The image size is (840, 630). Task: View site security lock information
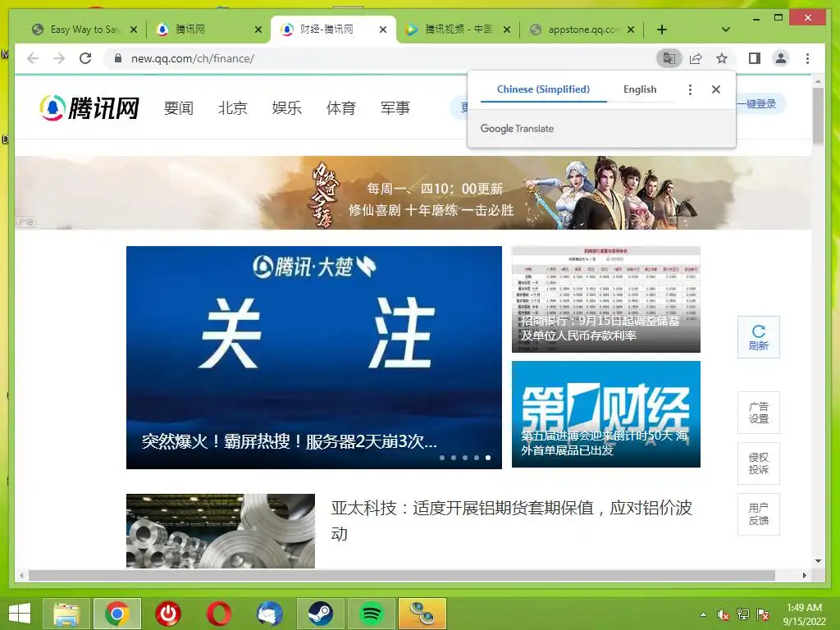pyautogui.click(x=118, y=58)
